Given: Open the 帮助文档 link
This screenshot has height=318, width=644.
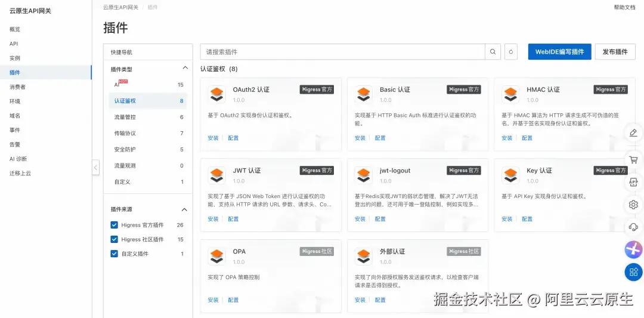Looking at the screenshot, I should [x=624, y=7].
